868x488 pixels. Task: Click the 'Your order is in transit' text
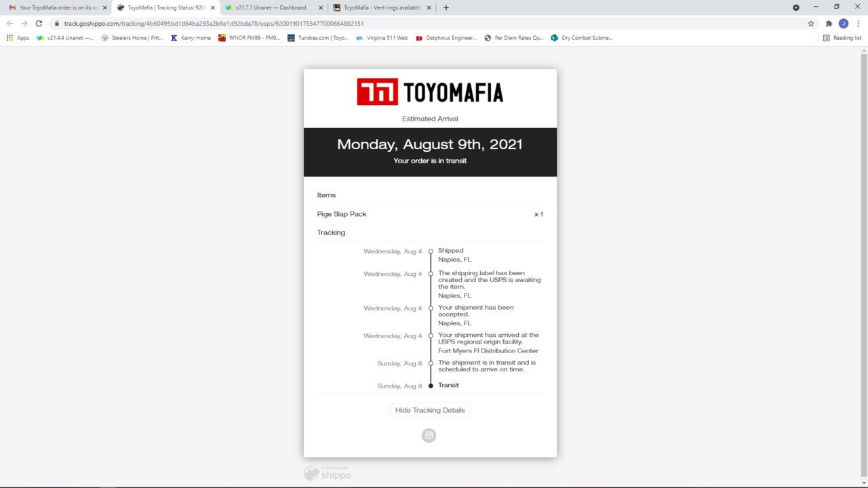(x=430, y=161)
